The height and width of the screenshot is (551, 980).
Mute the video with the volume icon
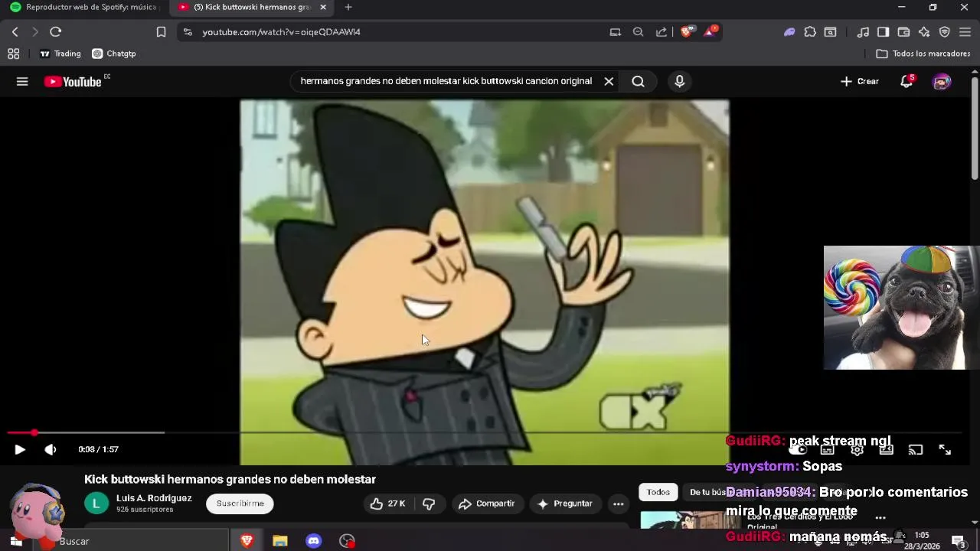51,449
